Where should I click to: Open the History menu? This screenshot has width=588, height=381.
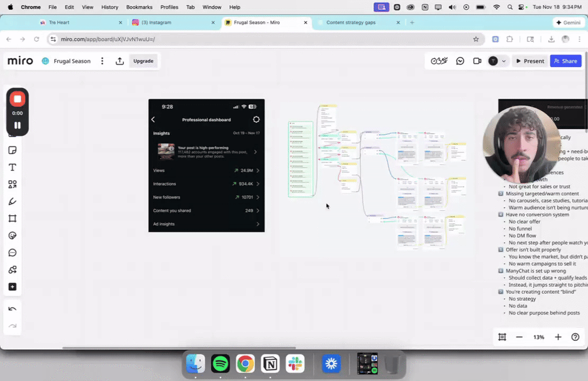tap(110, 7)
